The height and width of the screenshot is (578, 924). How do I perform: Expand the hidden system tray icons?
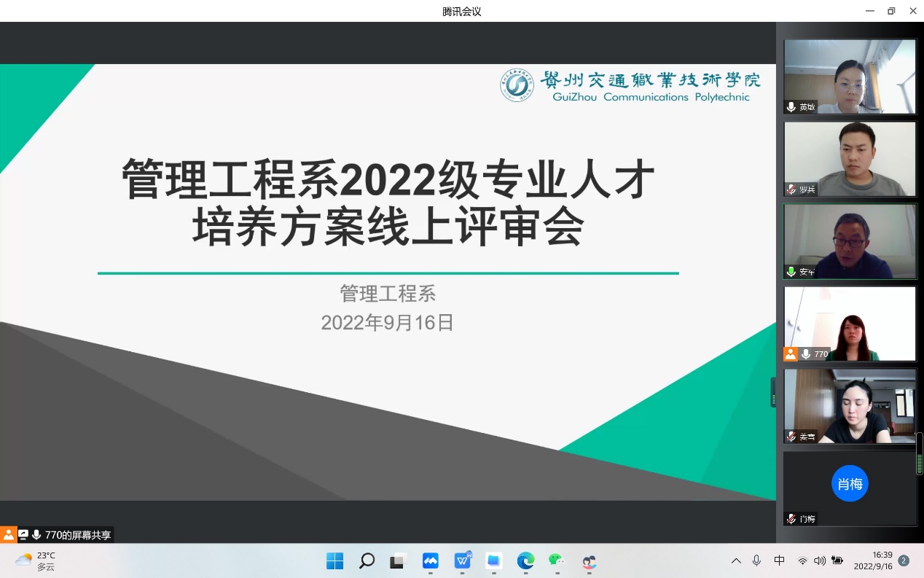736,561
